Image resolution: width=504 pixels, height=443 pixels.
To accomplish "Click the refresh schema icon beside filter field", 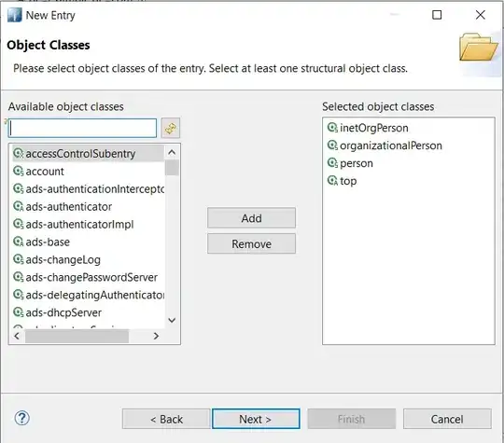I will 171,128.
